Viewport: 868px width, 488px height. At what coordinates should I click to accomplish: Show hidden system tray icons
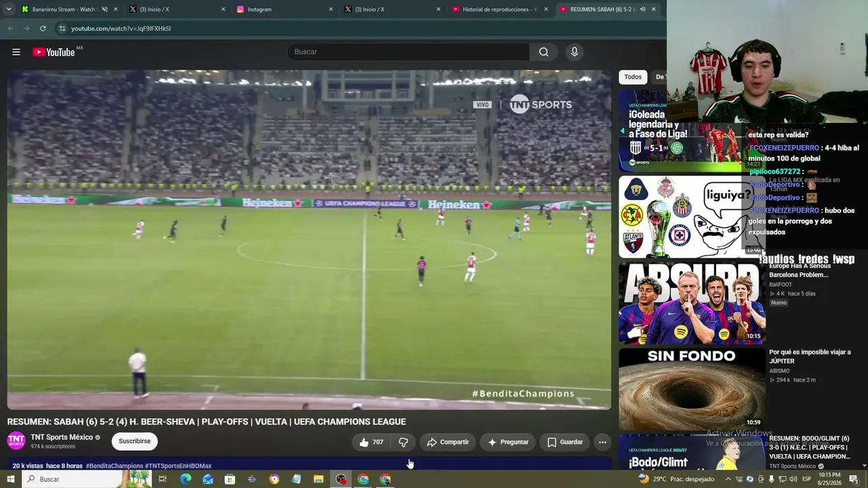728,479
